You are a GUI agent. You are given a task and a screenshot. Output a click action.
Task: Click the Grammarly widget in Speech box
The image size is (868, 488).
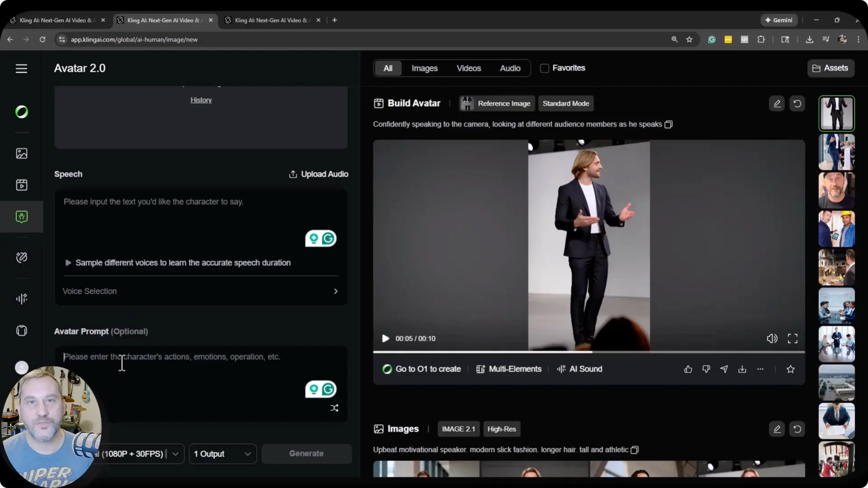[321, 238]
